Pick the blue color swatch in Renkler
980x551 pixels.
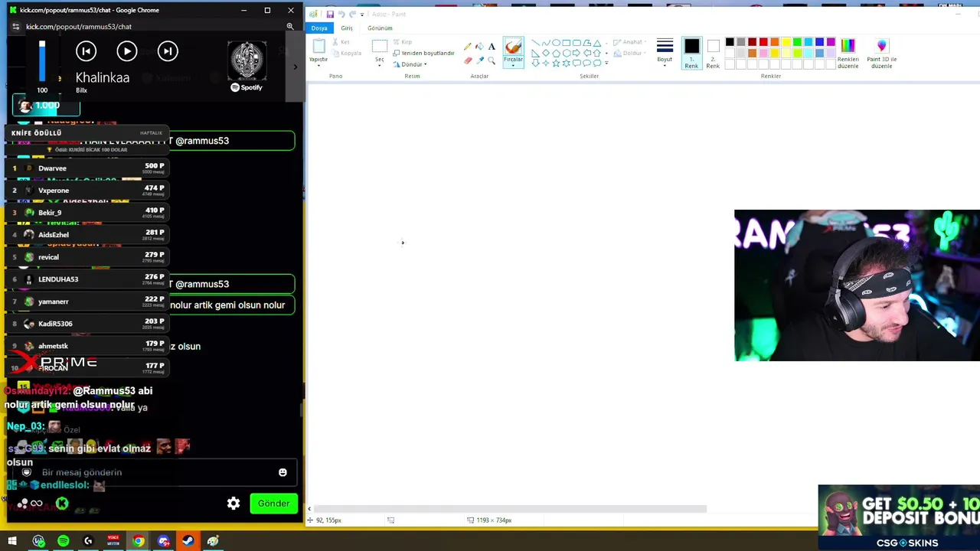coord(819,42)
